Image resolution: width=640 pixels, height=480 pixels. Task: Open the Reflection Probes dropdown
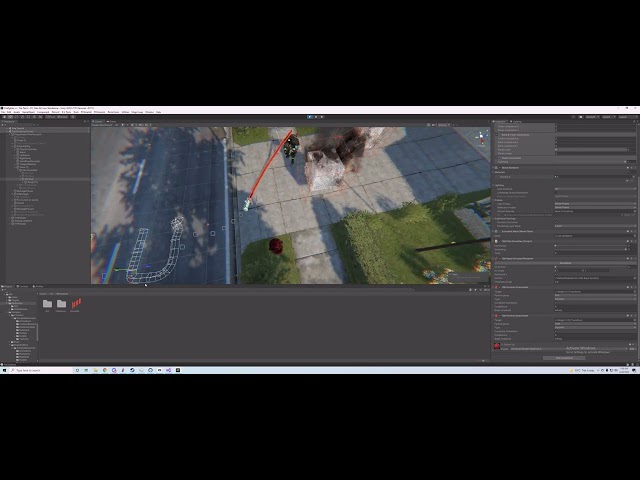[x=596, y=207]
